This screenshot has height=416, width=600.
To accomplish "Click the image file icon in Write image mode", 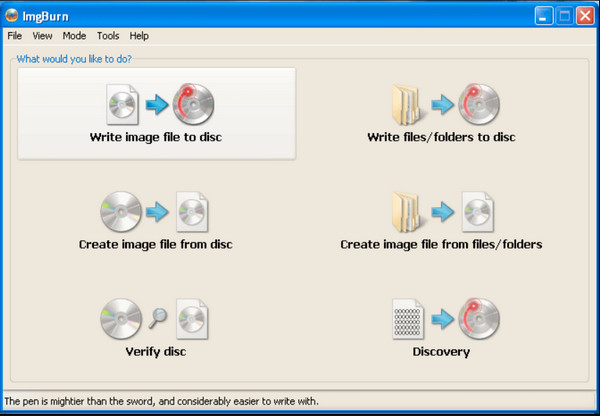I will [122, 104].
